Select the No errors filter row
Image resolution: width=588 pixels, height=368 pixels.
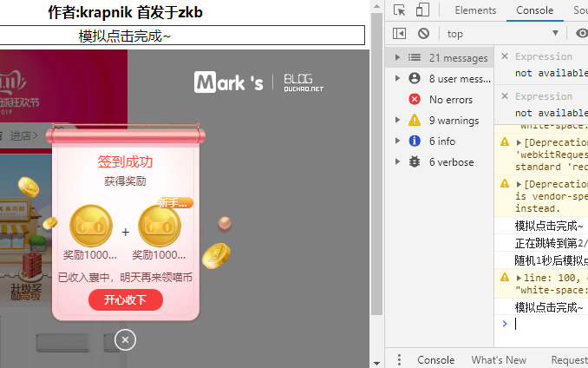click(440, 100)
